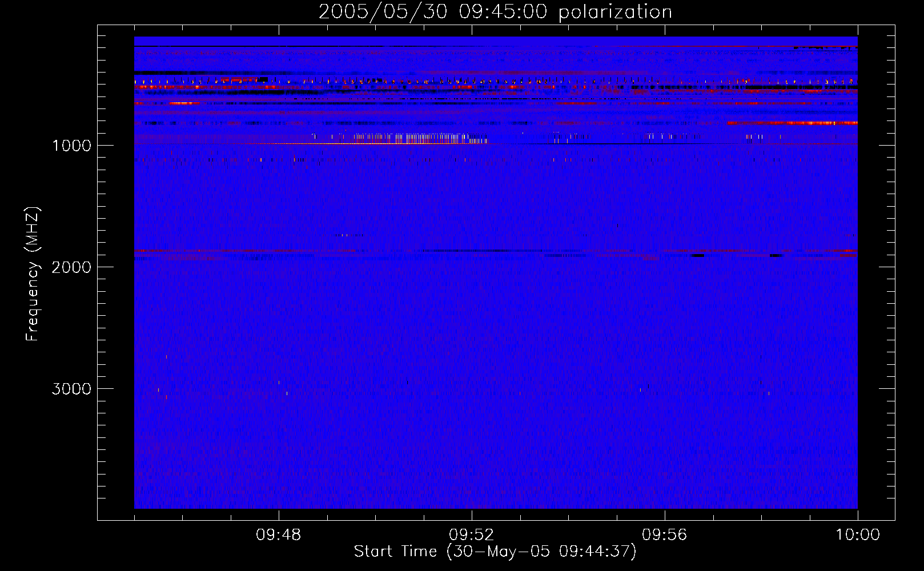Viewport: 924px width, 571px height.
Task: Click the 3000 frequency tick label
Action: coord(72,389)
